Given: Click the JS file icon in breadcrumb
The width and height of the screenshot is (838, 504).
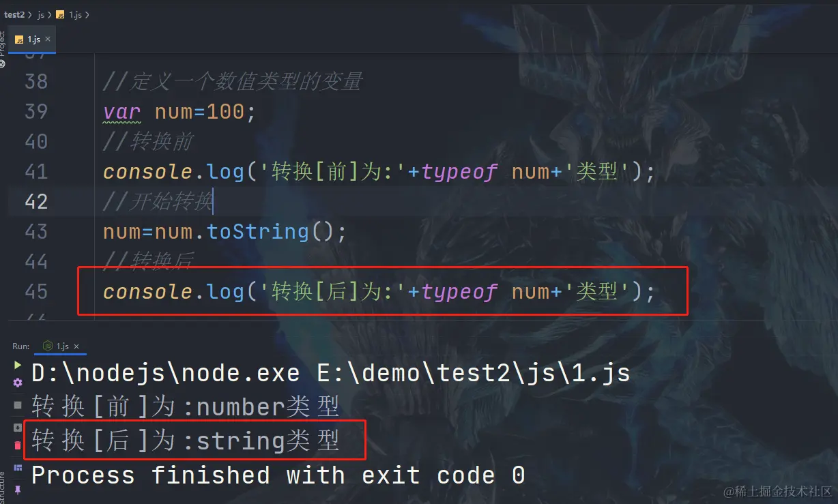Looking at the screenshot, I should pyautogui.click(x=60, y=14).
